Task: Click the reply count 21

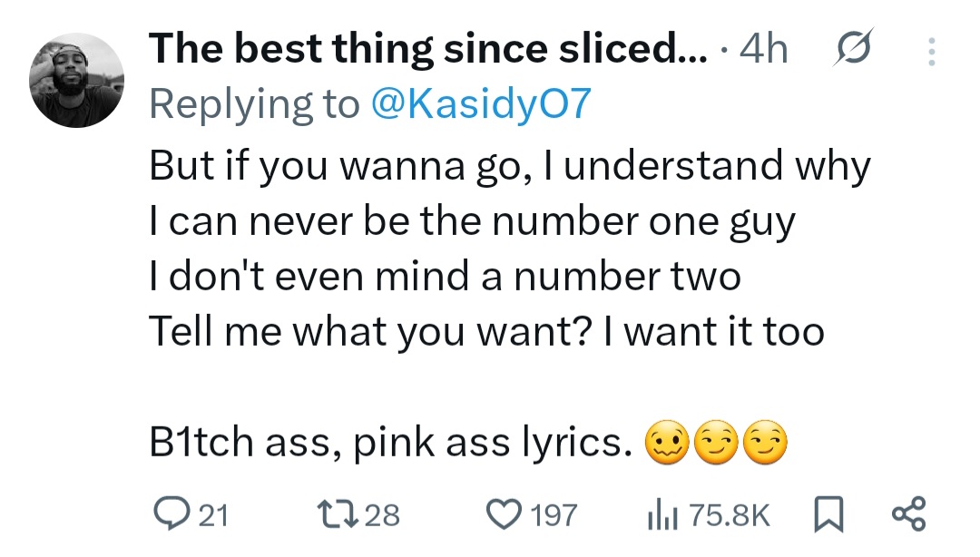Action: point(212,515)
